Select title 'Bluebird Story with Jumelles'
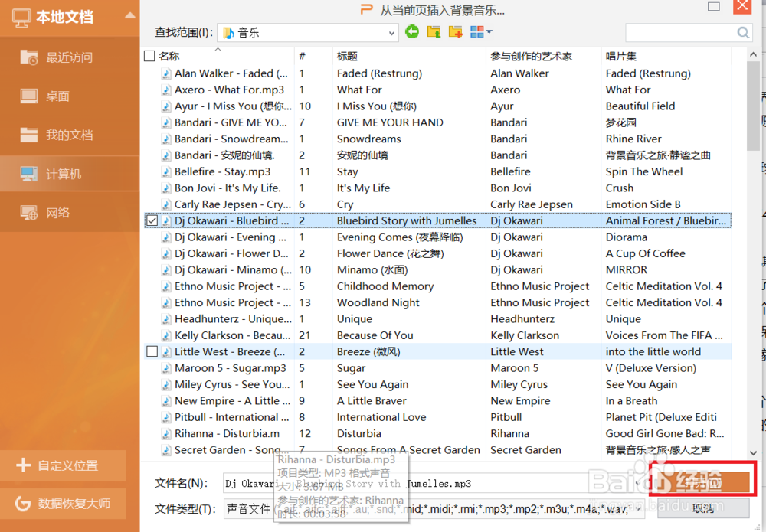Viewport: 766px width, 532px height. point(407,220)
